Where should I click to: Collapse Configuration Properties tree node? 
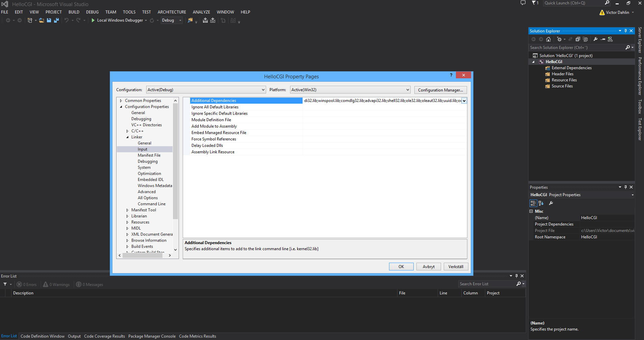(121, 107)
